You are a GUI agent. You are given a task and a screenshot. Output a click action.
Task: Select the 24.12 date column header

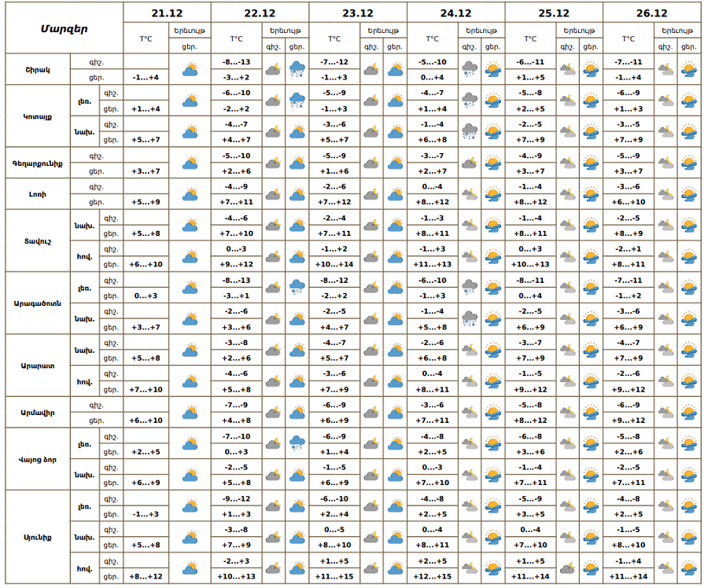pos(455,13)
